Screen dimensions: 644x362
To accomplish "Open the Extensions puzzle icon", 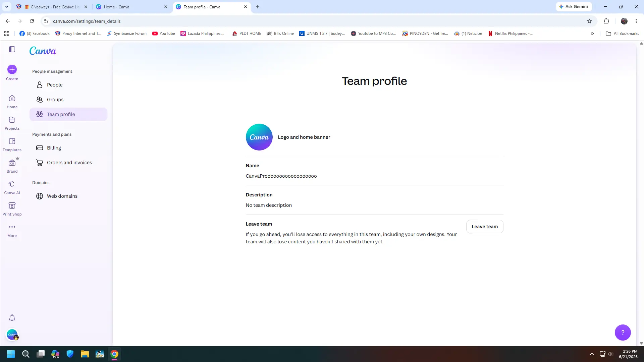I will pos(606,21).
